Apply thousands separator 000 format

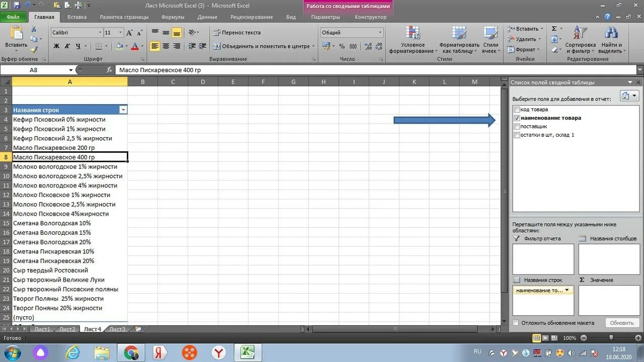[x=354, y=46]
